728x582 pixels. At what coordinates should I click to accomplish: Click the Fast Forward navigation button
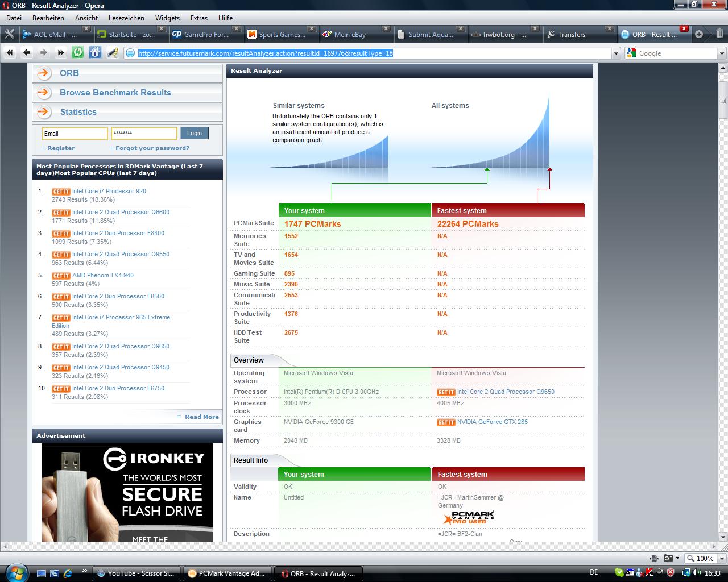coord(61,53)
